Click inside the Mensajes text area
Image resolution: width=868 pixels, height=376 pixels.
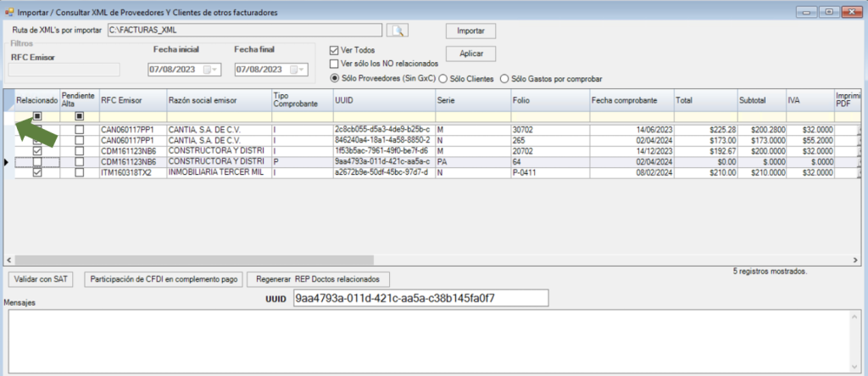(428, 340)
